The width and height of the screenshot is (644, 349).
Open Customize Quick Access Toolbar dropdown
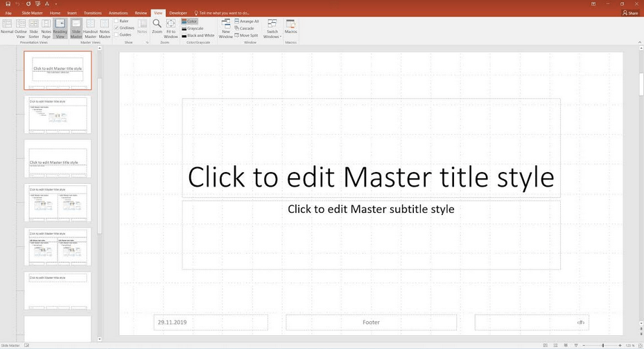click(x=56, y=3)
